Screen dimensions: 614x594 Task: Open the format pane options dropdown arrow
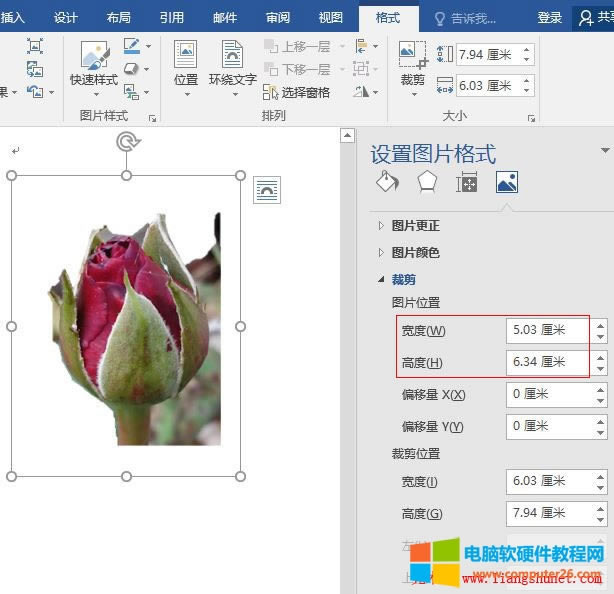[604, 151]
